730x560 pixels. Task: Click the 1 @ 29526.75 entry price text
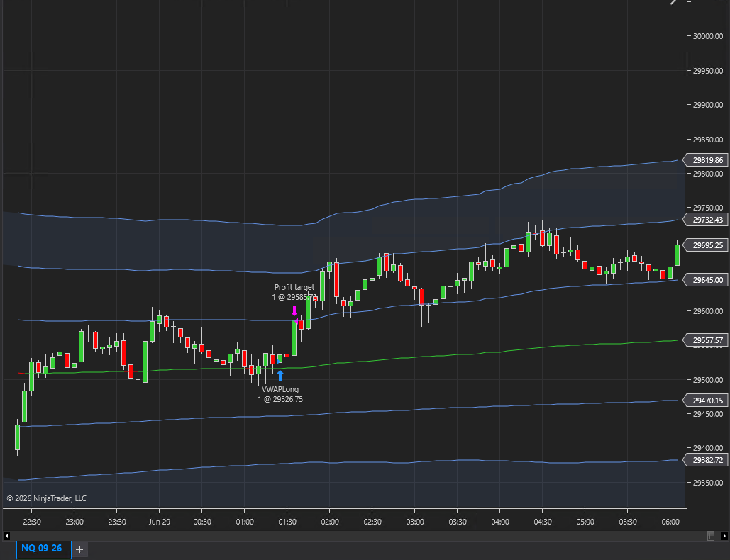point(280,399)
